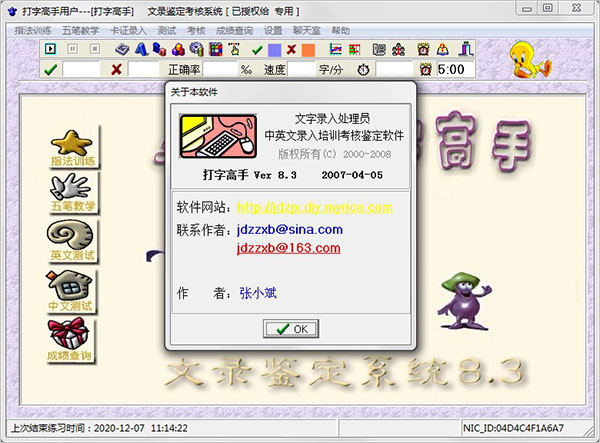Close the main window

tap(576, 8)
